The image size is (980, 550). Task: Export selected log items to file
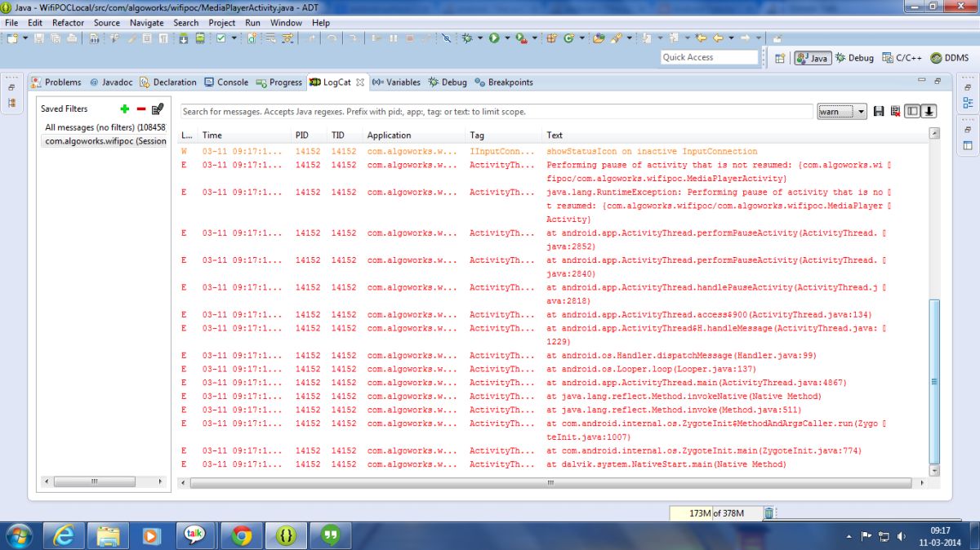[x=879, y=112]
